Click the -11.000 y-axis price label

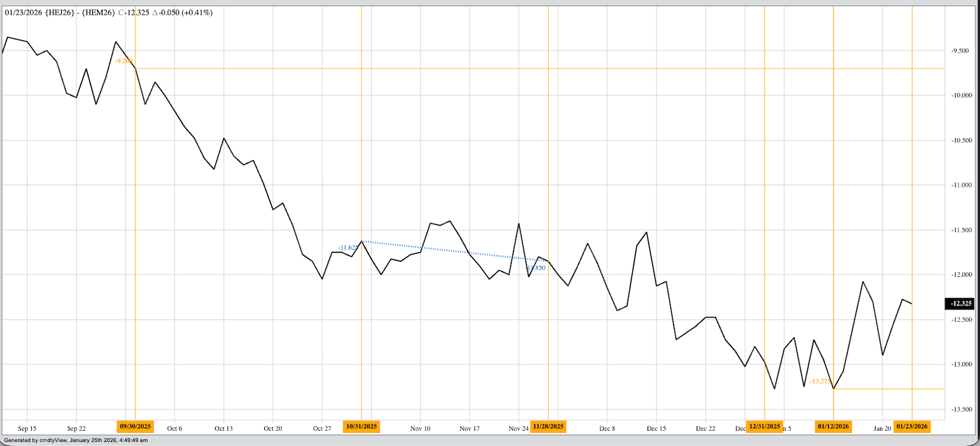(x=961, y=185)
